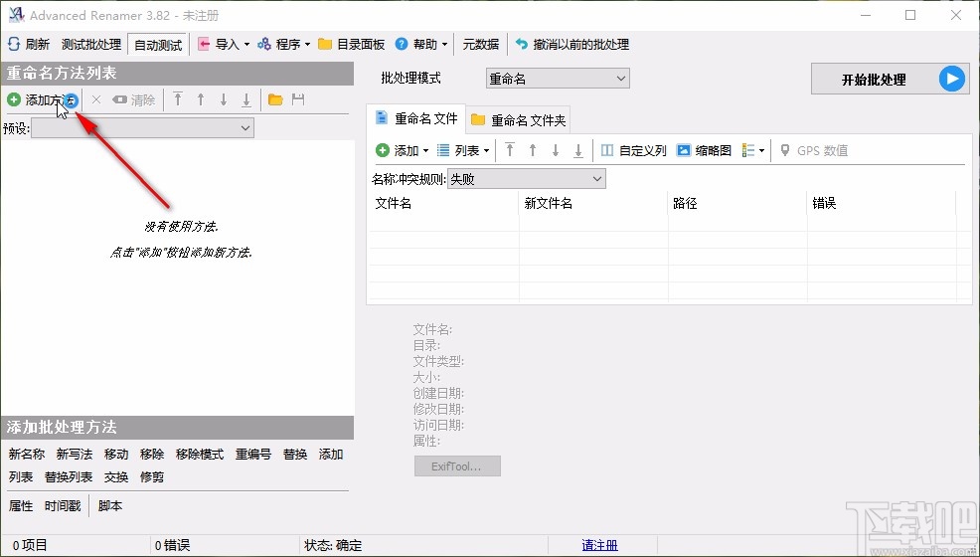Click the 刷新 refresh icon
The width and height of the screenshot is (980, 557).
14,44
